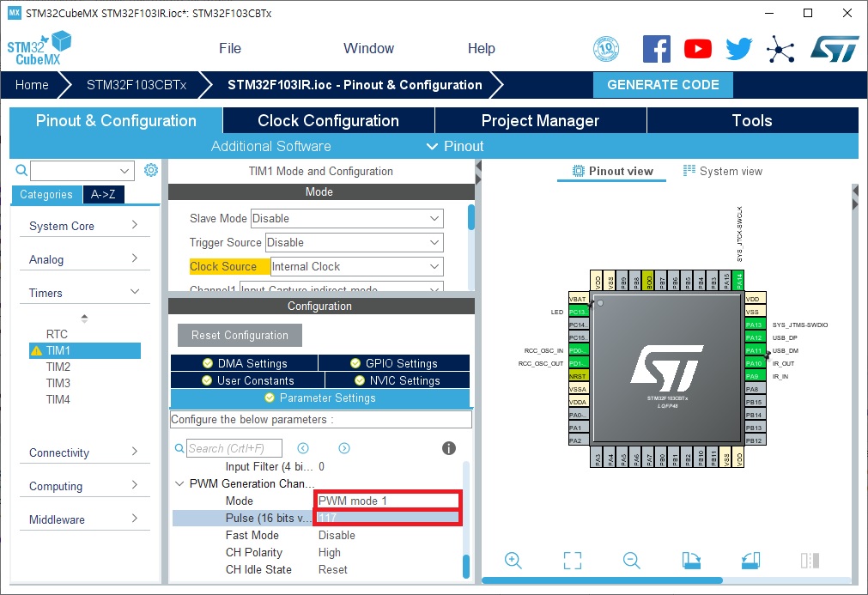Viewport: 868px width, 595px height.
Task: Open the Pinout dropdown menu
Action: tap(455, 146)
